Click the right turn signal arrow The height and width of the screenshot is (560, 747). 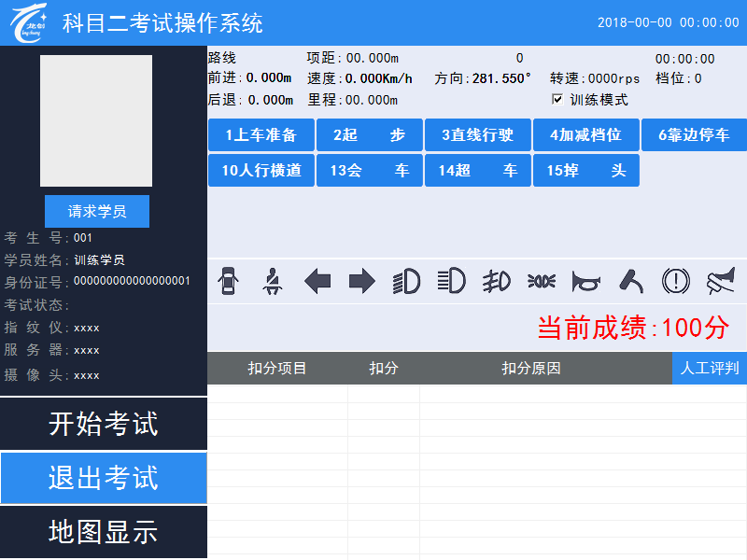point(362,281)
